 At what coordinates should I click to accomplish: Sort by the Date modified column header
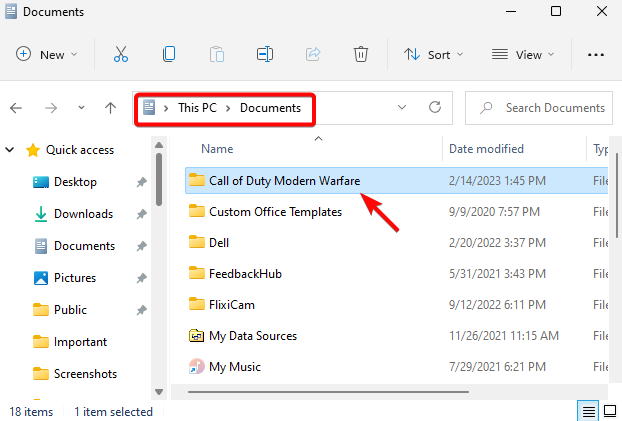[x=486, y=149]
